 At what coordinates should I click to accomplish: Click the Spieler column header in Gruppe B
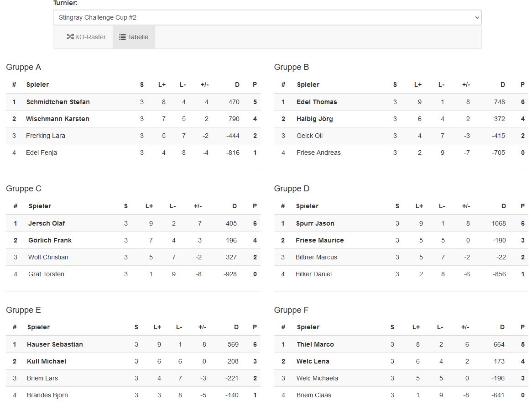[308, 84]
